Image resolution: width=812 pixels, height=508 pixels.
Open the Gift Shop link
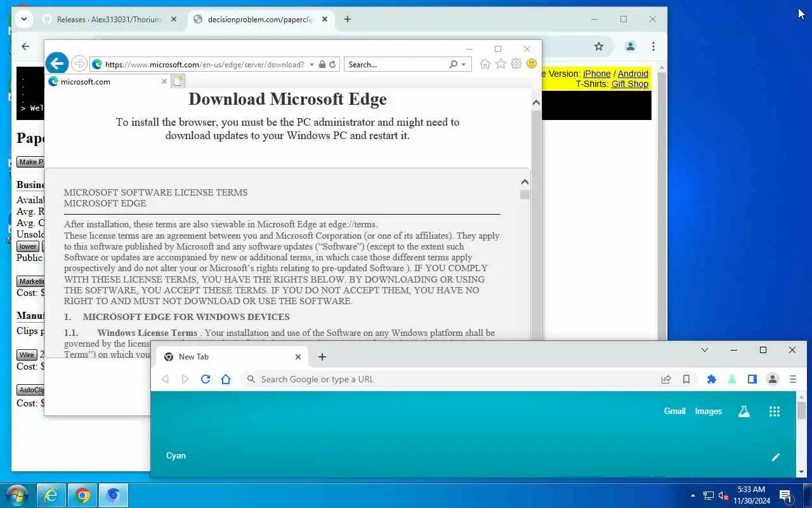coord(630,84)
